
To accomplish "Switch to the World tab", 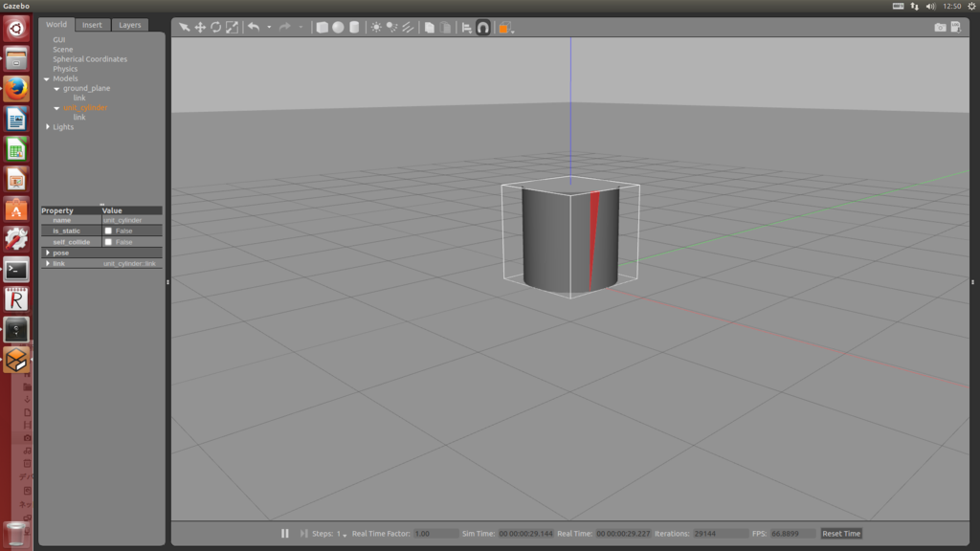I will [x=56, y=24].
